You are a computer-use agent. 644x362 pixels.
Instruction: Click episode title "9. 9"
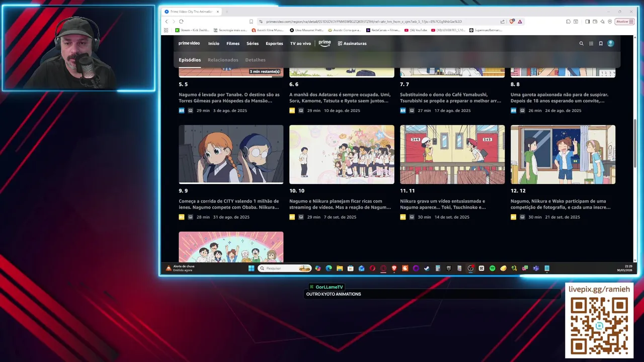[183, 191]
